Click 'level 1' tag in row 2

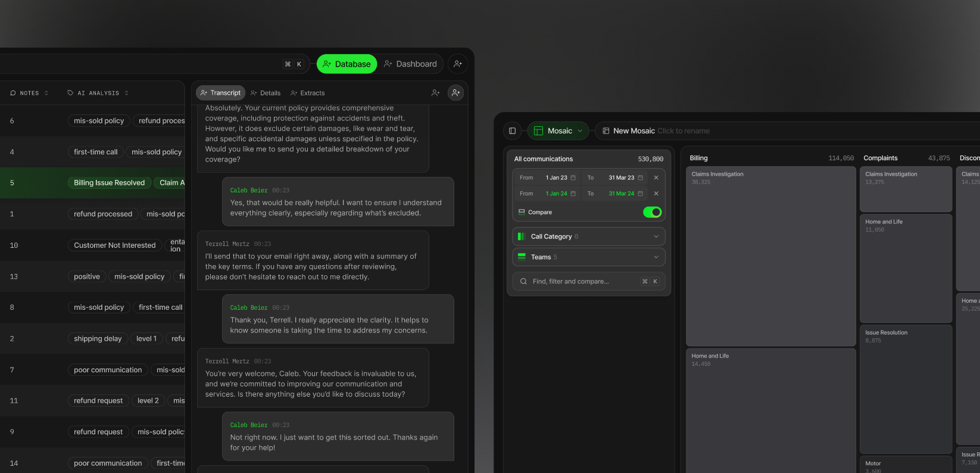point(146,338)
